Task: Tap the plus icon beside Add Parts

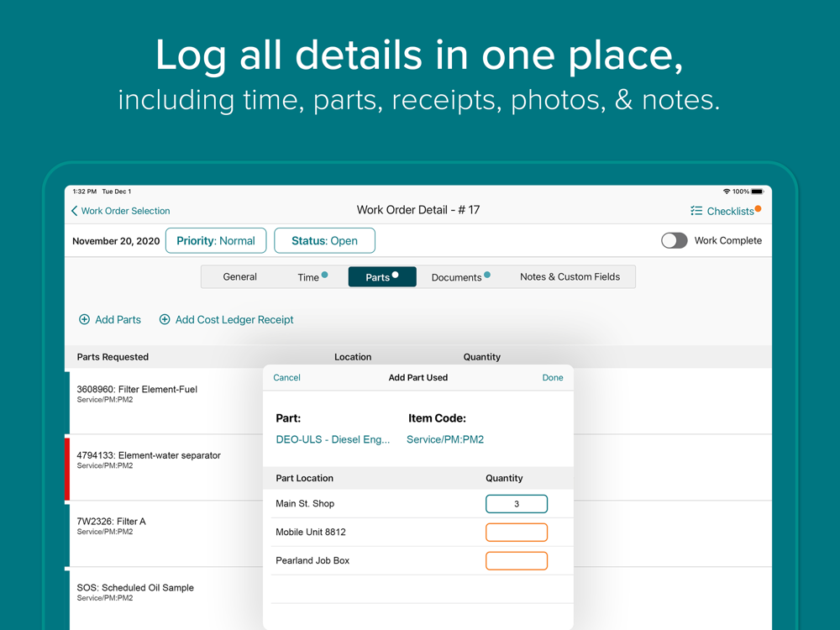Action: (x=84, y=320)
